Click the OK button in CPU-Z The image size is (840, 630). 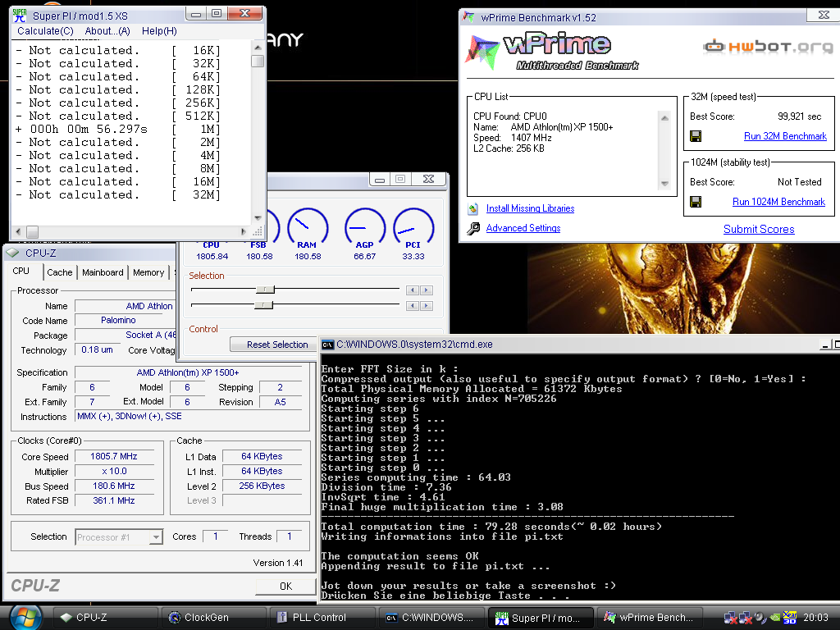(x=286, y=586)
